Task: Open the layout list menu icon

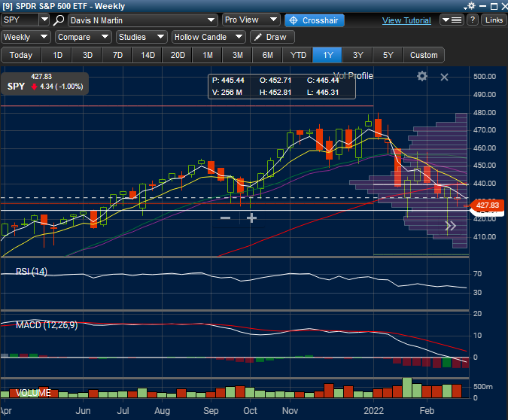Action: click(x=452, y=20)
